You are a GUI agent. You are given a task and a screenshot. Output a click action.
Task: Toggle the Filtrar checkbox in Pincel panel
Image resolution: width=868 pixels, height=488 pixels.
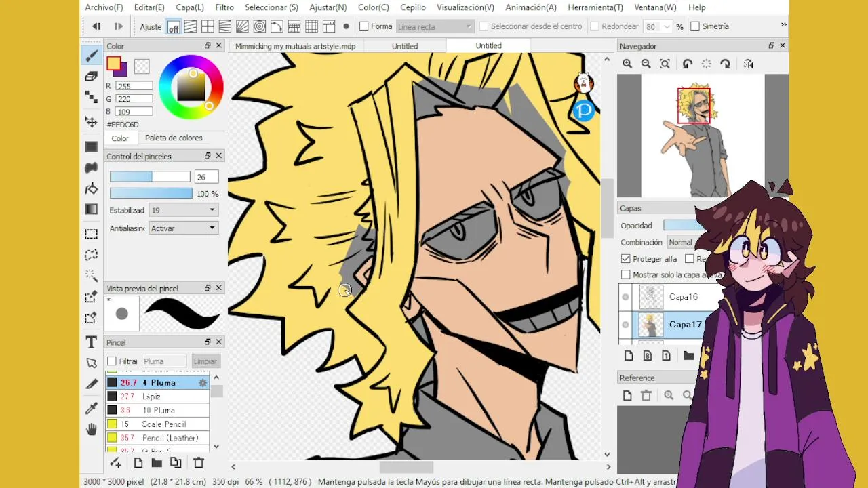click(x=112, y=361)
